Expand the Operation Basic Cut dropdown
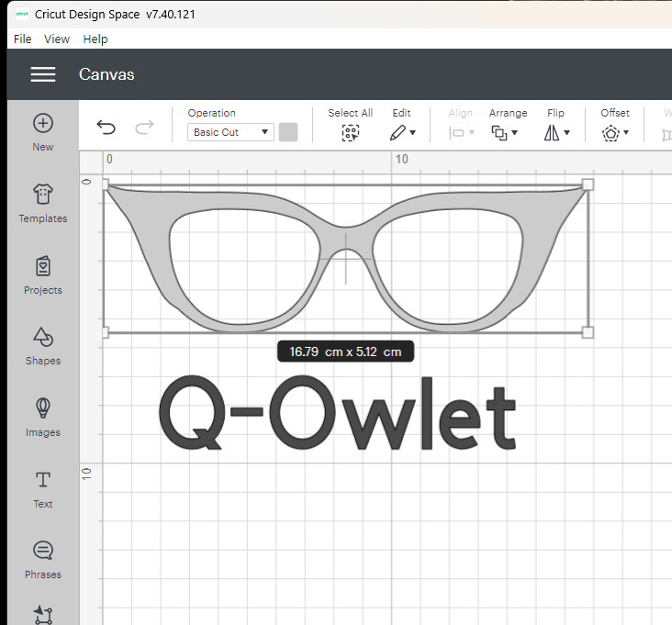Screen dimensions: 672x625 (x=230, y=132)
